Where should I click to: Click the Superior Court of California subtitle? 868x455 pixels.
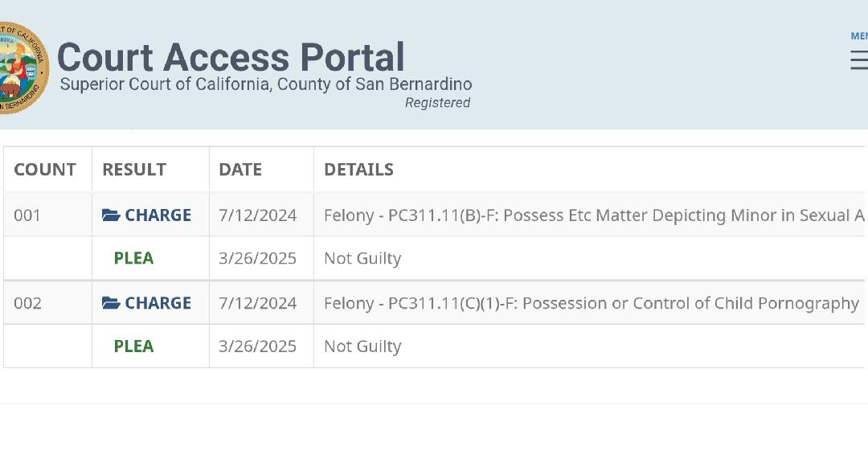266,84
